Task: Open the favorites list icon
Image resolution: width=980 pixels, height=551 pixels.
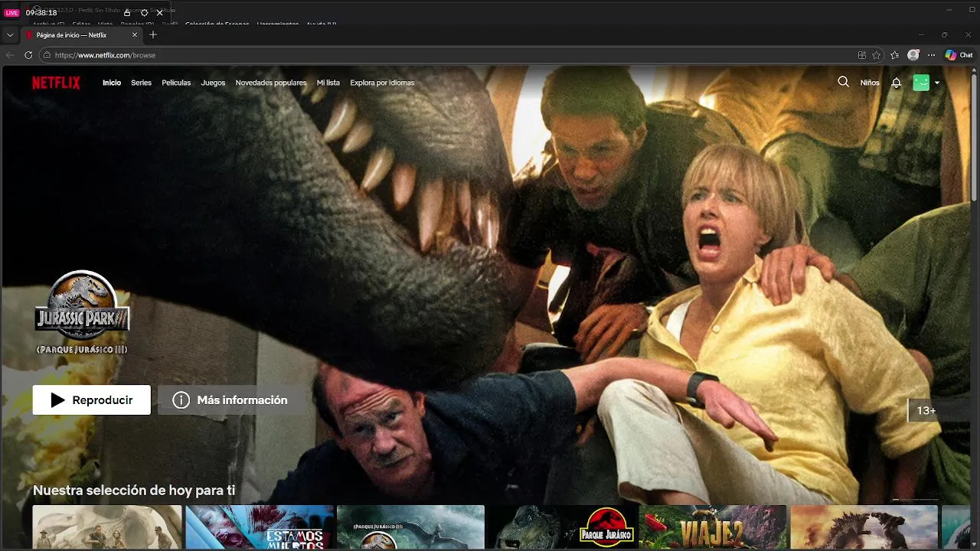Action: 895,55
